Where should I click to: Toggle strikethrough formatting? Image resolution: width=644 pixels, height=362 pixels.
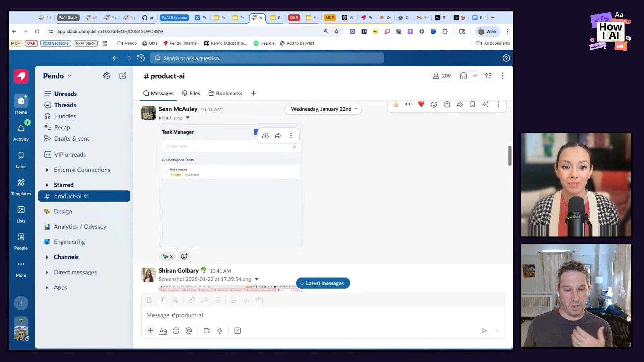click(175, 300)
